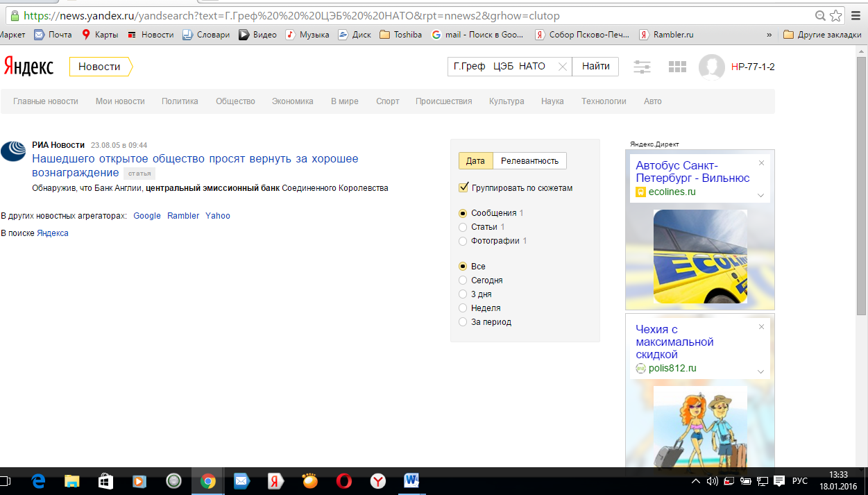
Task: Open the Rambler.ru bookmark
Action: pyautogui.click(x=666, y=35)
